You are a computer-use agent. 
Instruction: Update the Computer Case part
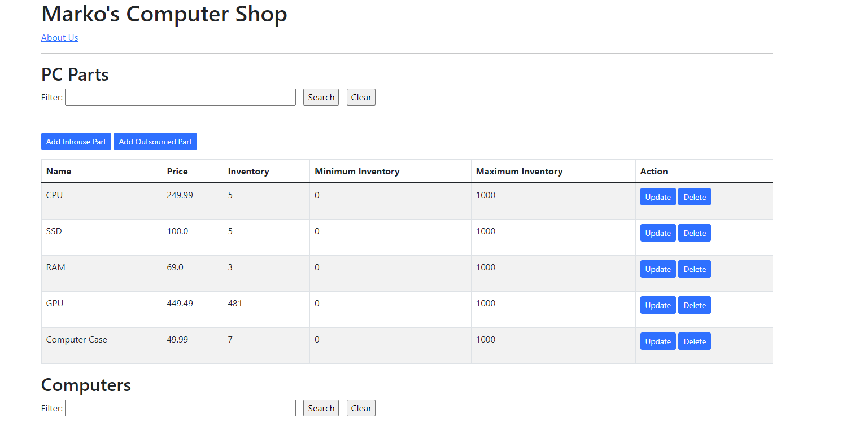(x=657, y=341)
